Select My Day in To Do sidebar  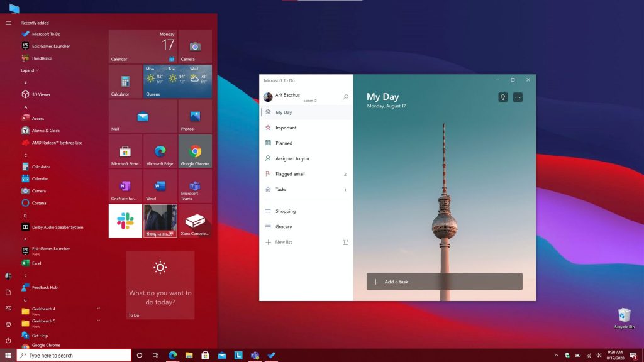(x=307, y=112)
